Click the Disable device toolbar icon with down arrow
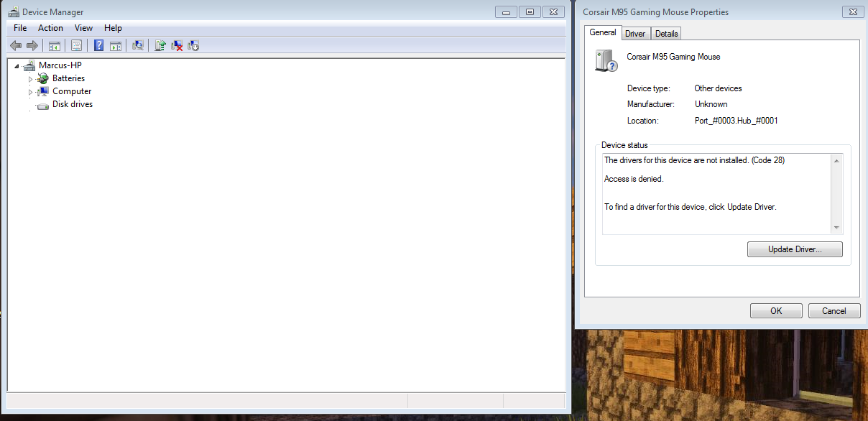 point(193,45)
